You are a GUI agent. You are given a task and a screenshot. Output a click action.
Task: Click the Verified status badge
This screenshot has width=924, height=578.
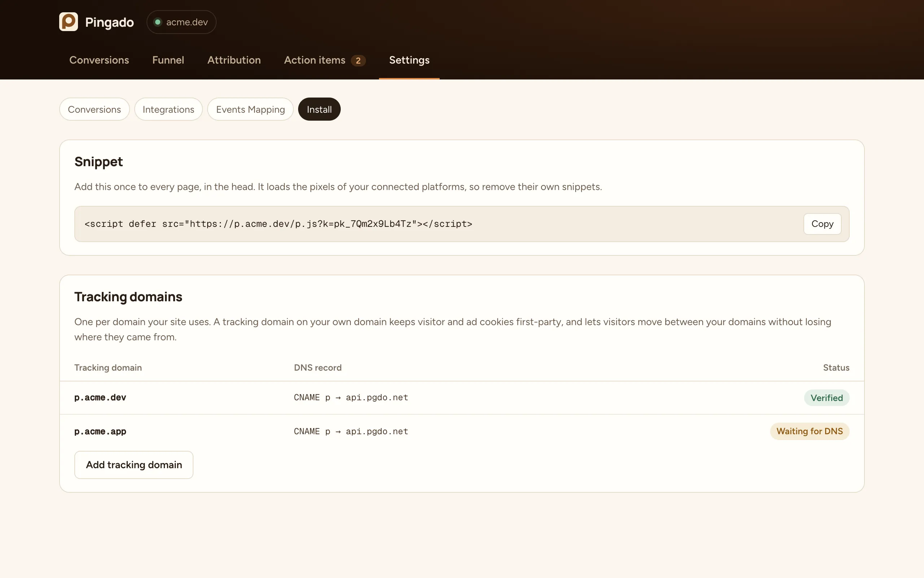(x=827, y=398)
